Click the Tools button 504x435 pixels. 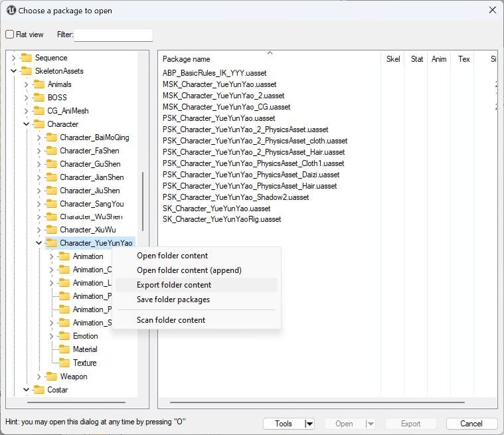[284, 424]
